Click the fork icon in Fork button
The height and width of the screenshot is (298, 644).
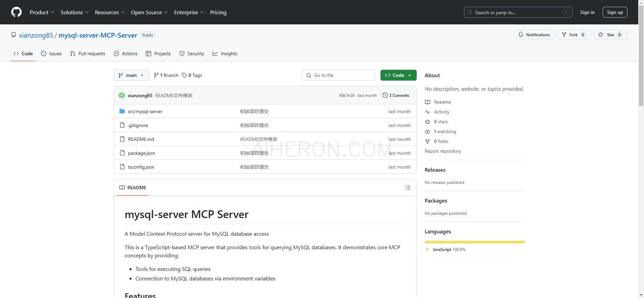[x=564, y=35]
